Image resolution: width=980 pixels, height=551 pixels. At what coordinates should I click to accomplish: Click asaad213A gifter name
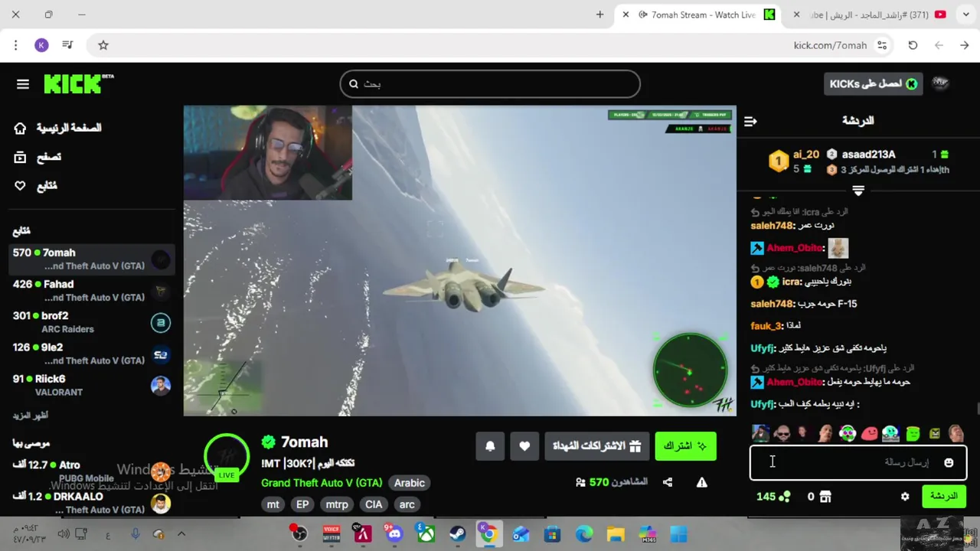tap(868, 154)
